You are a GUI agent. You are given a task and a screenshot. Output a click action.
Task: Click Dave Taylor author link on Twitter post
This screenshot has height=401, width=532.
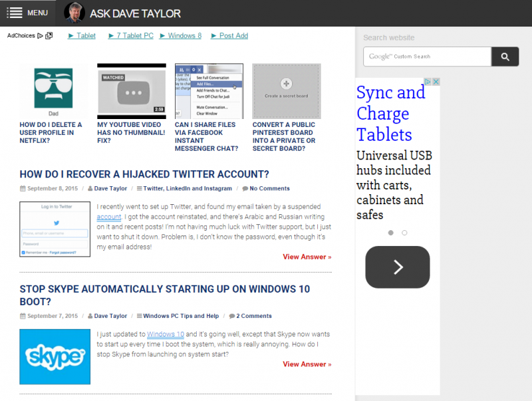pyautogui.click(x=110, y=189)
